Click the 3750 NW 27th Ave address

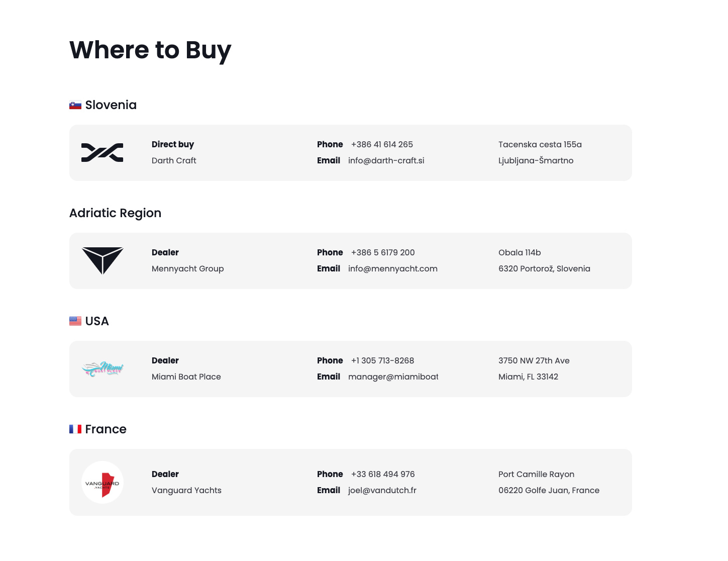534,361
